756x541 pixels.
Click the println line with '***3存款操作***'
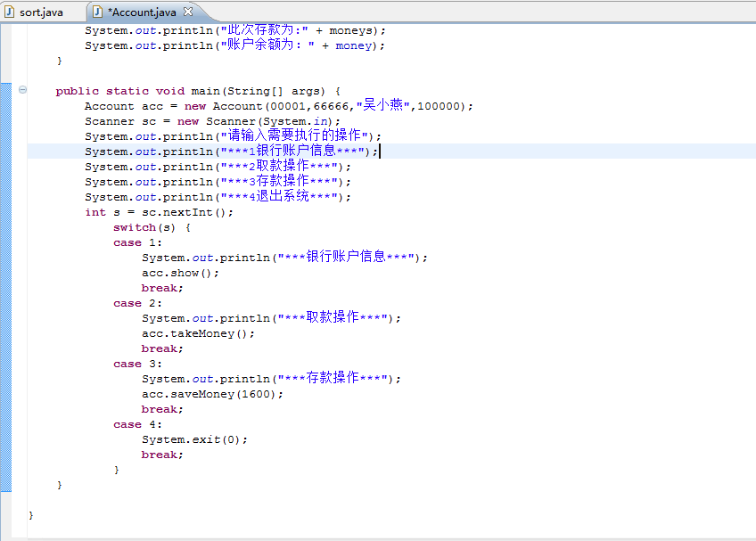click(x=218, y=182)
